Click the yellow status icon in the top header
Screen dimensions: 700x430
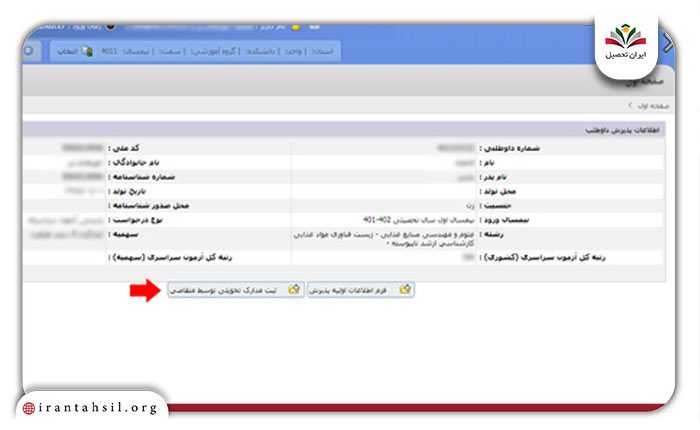coord(296,27)
